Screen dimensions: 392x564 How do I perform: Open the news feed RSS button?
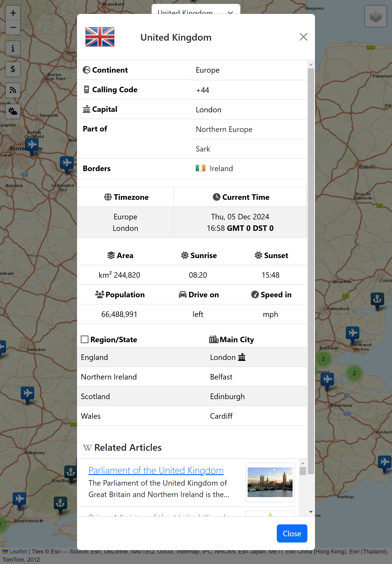click(x=13, y=90)
